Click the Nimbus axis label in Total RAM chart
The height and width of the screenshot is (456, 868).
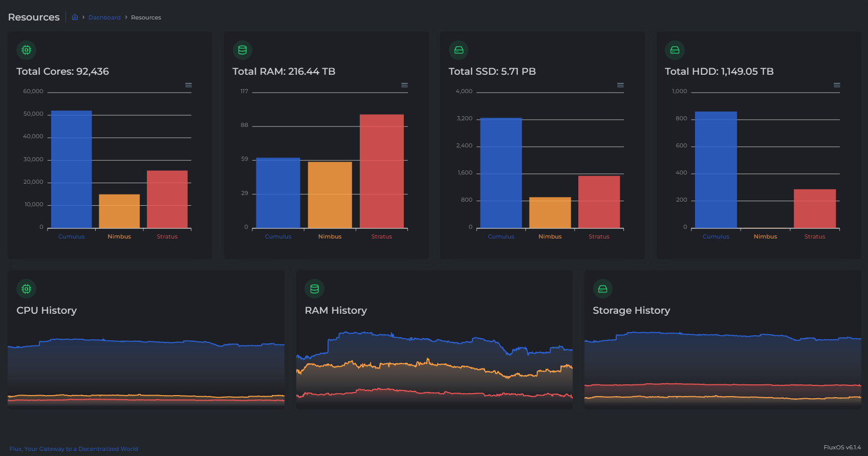[x=330, y=236]
